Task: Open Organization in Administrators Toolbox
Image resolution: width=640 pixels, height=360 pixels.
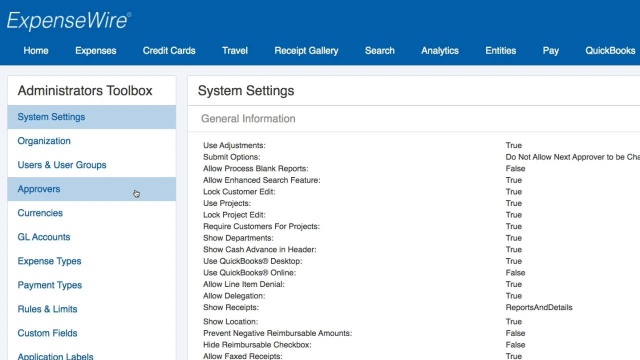Action: coord(92,141)
